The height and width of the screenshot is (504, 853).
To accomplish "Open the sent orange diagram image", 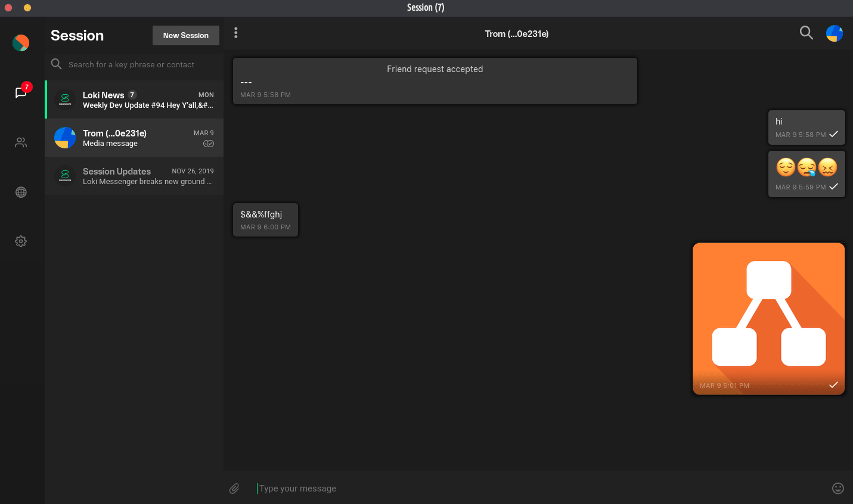I will click(x=769, y=319).
